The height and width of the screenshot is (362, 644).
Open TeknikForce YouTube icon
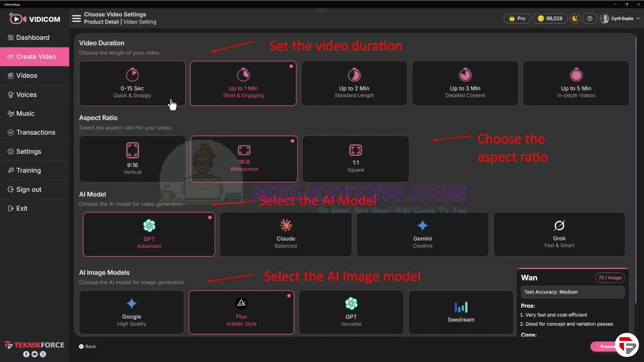(35, 354)
